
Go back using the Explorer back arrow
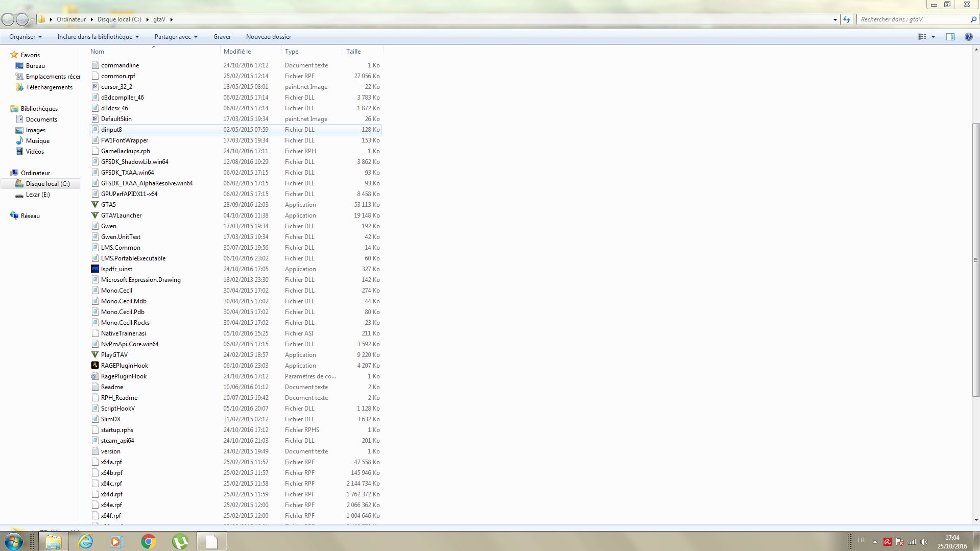coord(8,19)
